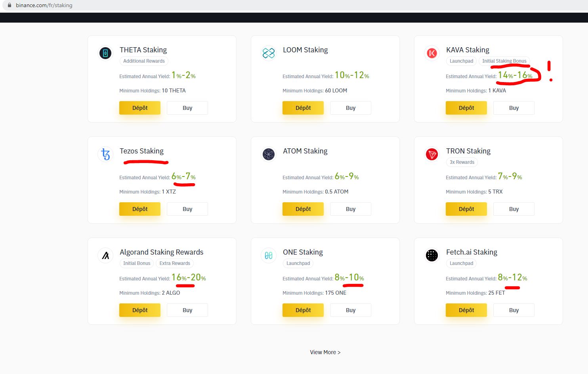Click Buy on ONE Staking card
Image resolution: width=588 pixels, height=374 pixels.
[351, 310]
